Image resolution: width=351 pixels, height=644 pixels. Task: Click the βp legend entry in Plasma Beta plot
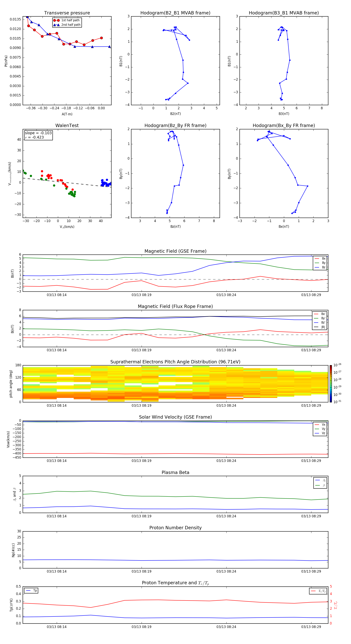coord(320,480)
